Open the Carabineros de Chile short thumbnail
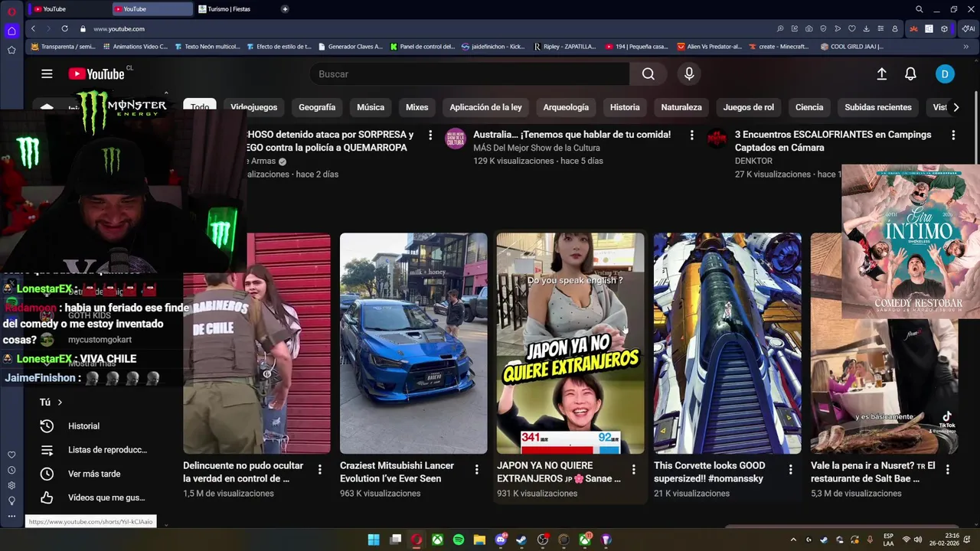Image resolution: width=980 pixels, height=551 pixels. click(256, 344)
